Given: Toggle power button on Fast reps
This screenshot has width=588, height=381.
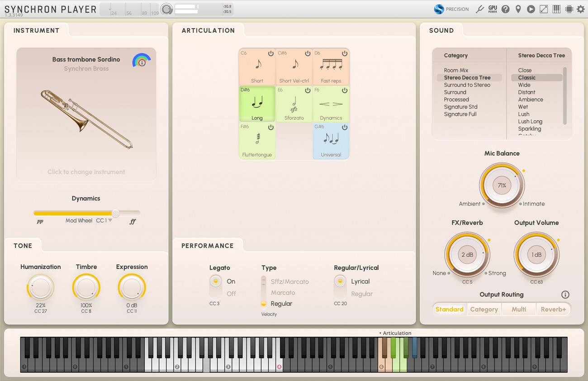Looking at the screenshot, I should tap(345, 53).
